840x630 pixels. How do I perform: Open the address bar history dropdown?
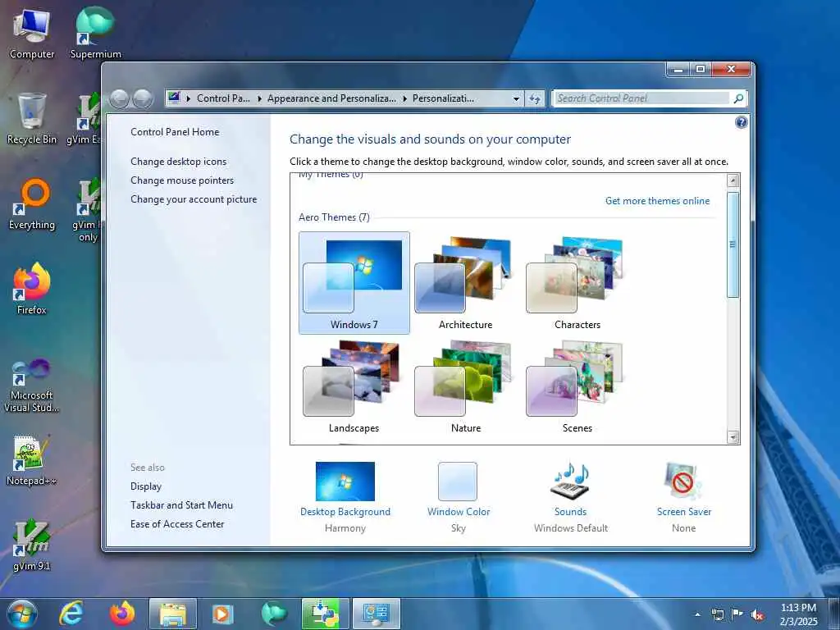pyautogui.click(x=516, y=98)
